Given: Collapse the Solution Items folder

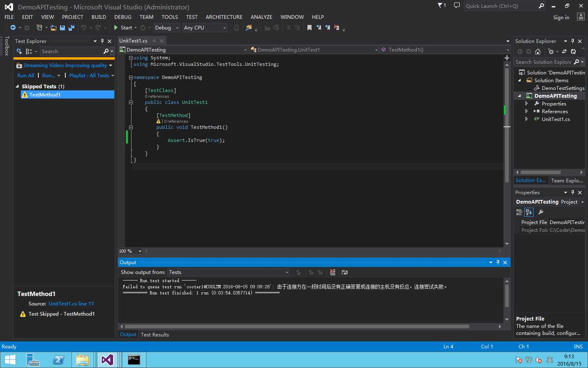Looking at the screenshot, I should click(x=519, y=81).
